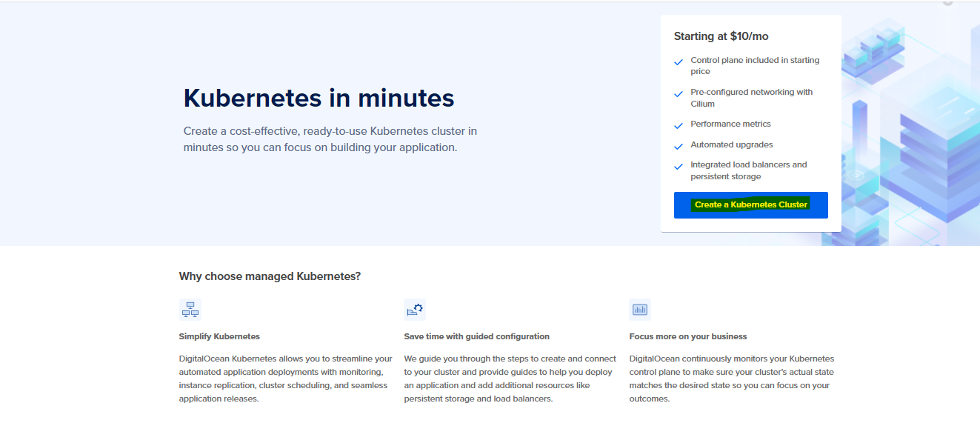Click Save time with guided configuration title
Image resolution: width=980 pixels, height=443 pixels.
(x=476, y=336)
